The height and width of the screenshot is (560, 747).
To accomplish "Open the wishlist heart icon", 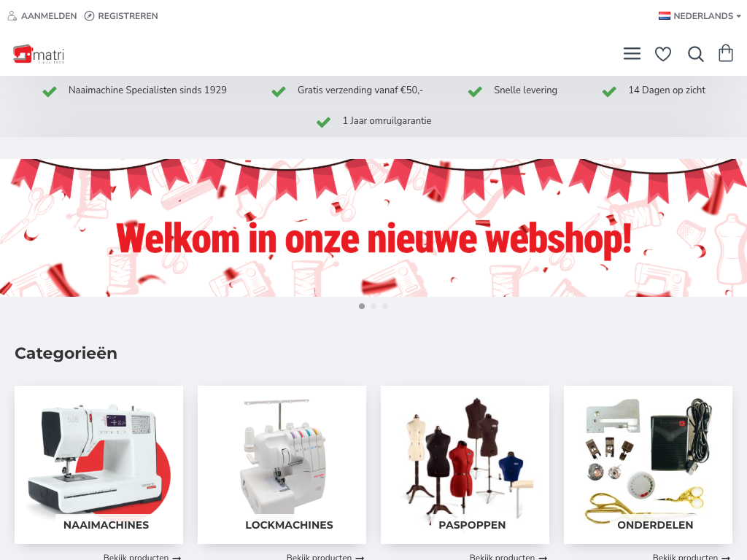I will click(662, 54).
